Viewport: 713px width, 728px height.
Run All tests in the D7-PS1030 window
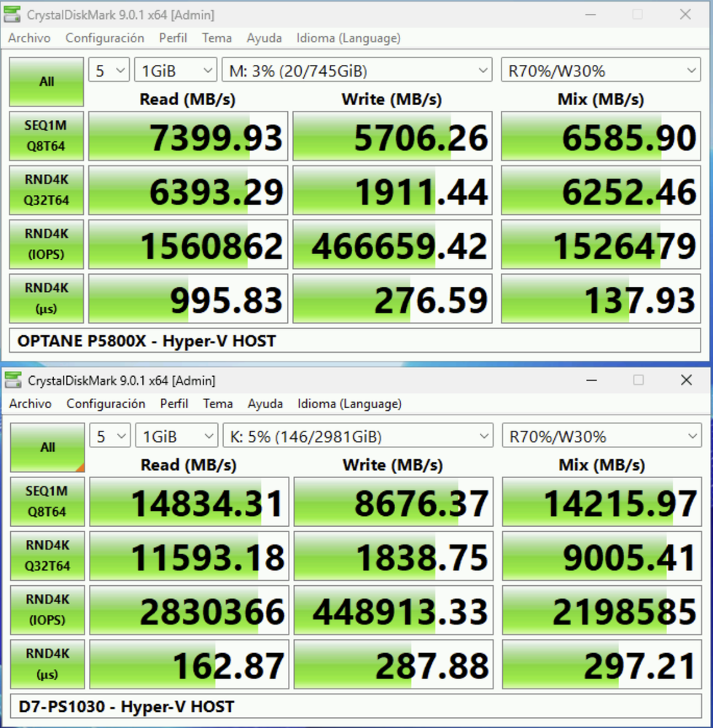coord(47,447)
